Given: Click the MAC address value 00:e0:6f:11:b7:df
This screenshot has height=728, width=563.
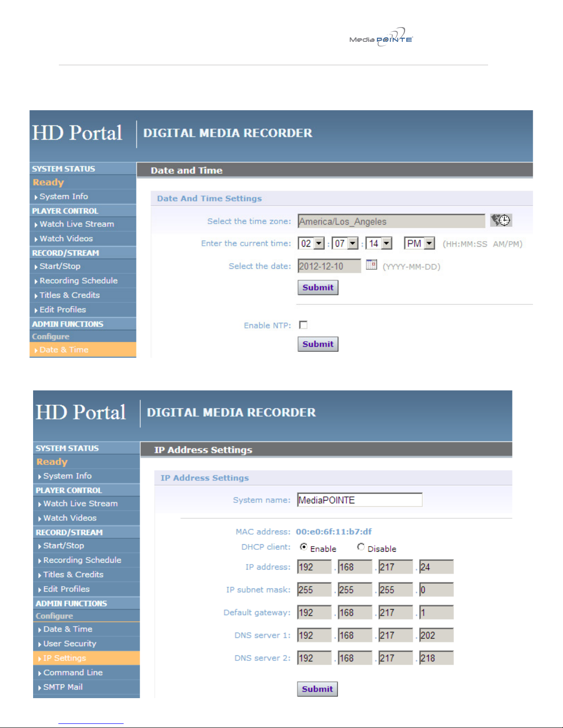Looking at the screenshot, I should tap(334, 531).
